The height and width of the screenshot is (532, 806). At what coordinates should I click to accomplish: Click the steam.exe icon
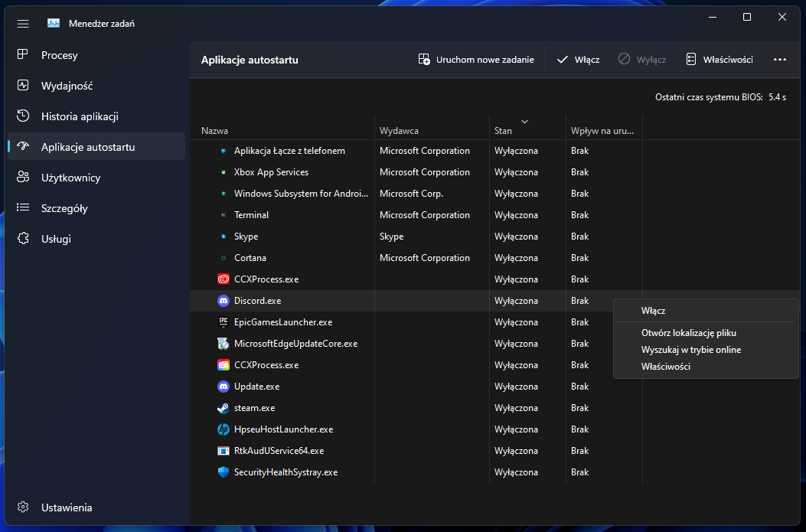click(x=223, y=408)
